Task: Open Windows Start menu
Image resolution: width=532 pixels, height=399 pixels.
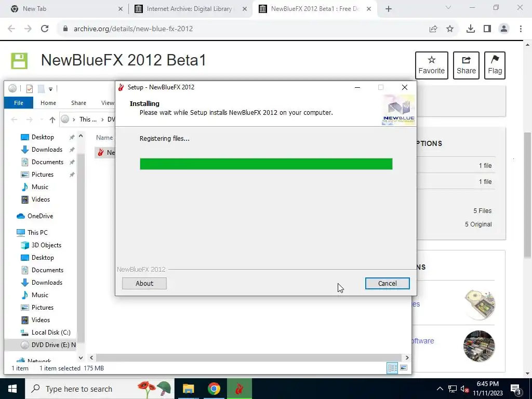Action: pos(12,389)
